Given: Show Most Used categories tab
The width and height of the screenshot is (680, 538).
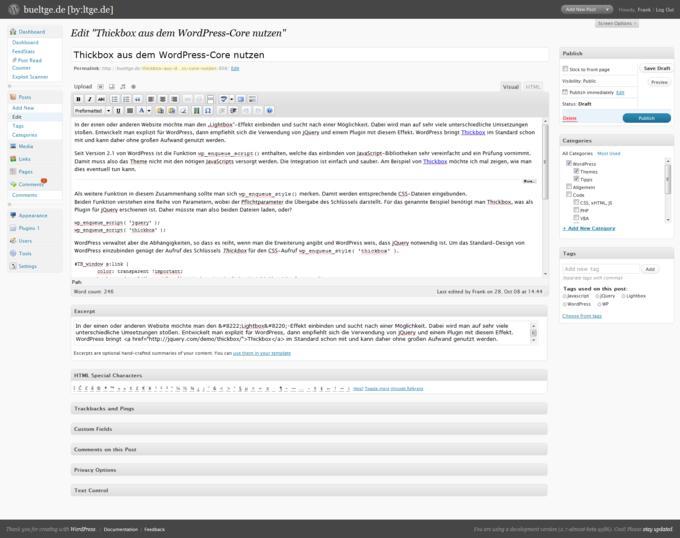Looking at the screenshot, I should [608, 153].
